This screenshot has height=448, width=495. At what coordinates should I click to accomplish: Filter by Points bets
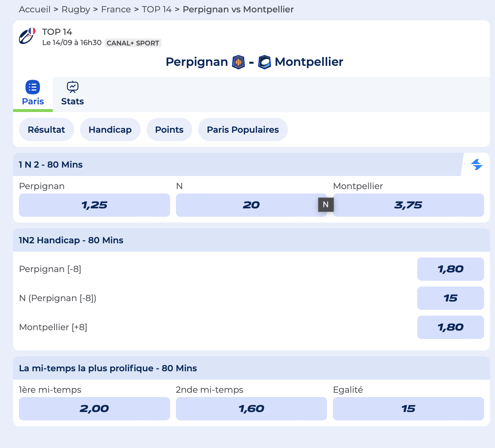click(169, 129)
